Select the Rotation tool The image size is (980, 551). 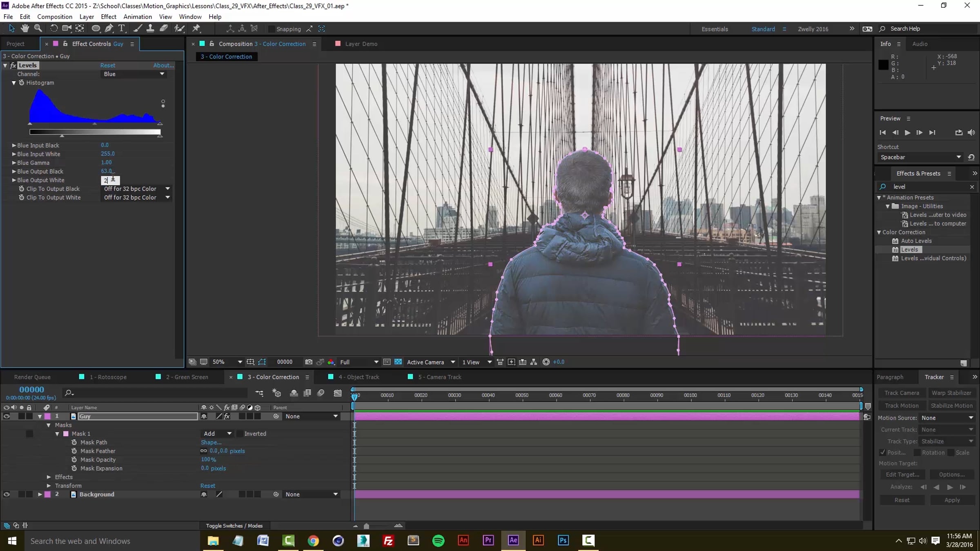[x=53, y=28]
